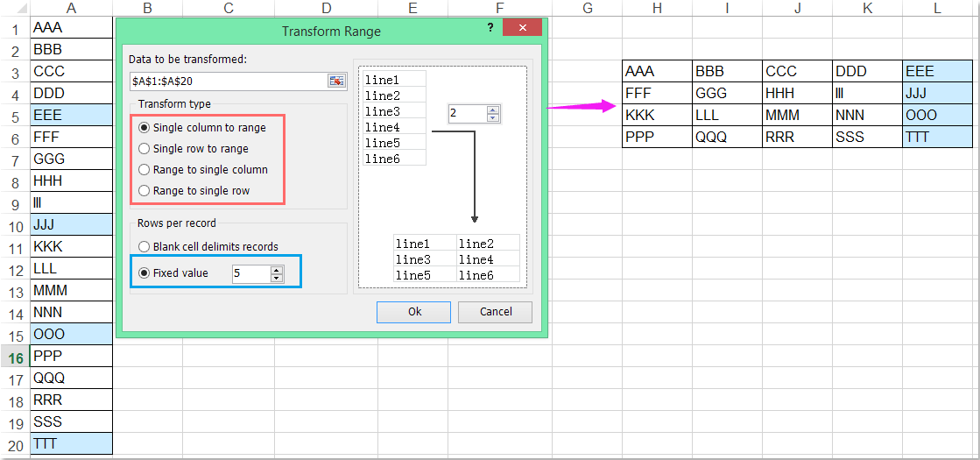Select column A header
The width and height of the screenshot is (980, 460).
[x=70, y=8]
